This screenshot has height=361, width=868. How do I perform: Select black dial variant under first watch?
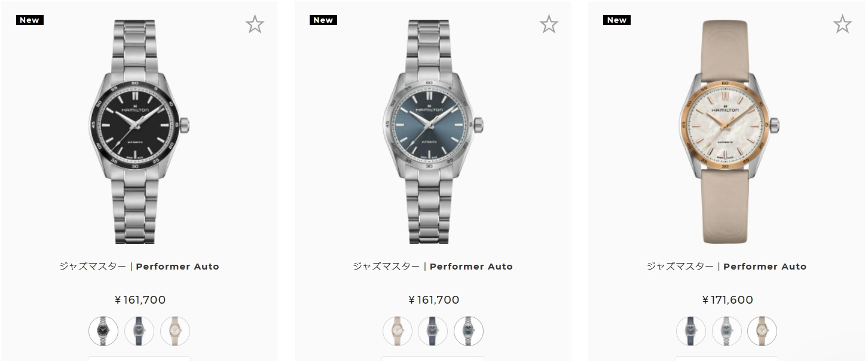[x=103, y=331]
